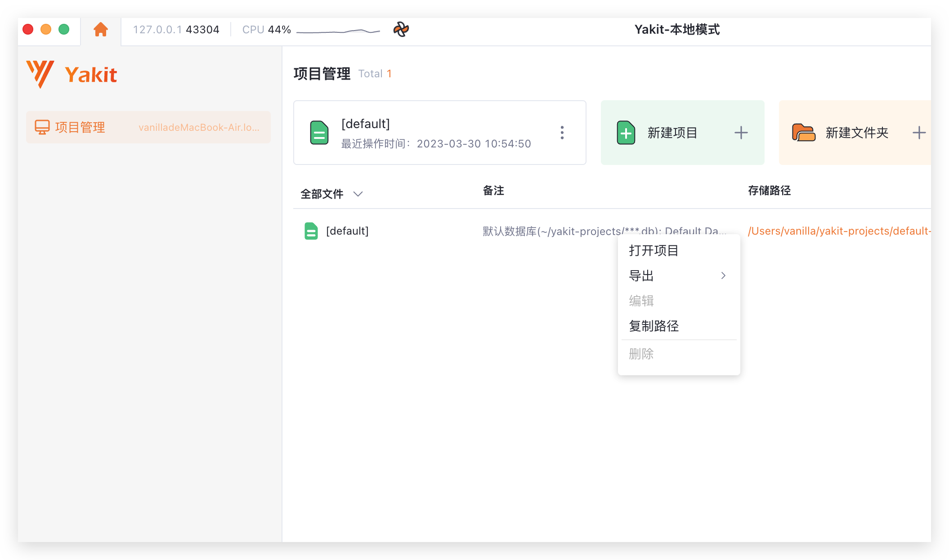Open the 项目管理 sidebar item
Image resolution: width=949 pixels, height=560 pixels.
pyautogui.click(x=80, y=127)
